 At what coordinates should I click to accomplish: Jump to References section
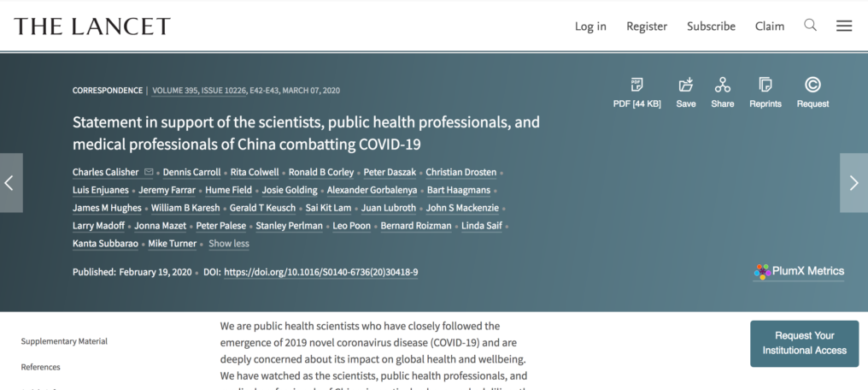tap(40, 367)
